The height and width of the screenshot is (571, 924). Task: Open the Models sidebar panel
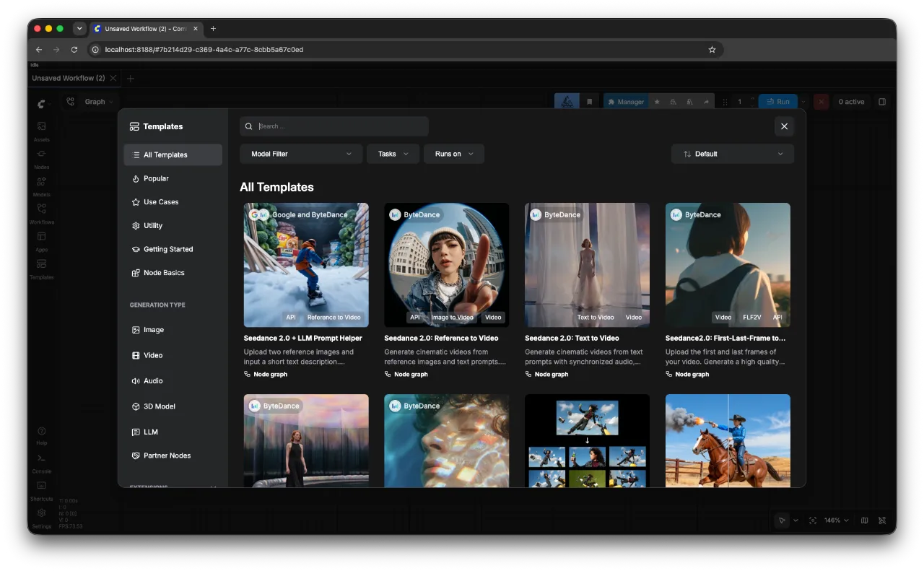[x=41, y=185]
